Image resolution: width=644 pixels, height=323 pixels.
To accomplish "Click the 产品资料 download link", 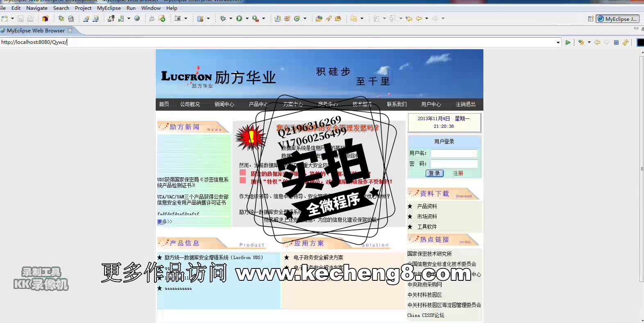I will (x=427, y=206).
